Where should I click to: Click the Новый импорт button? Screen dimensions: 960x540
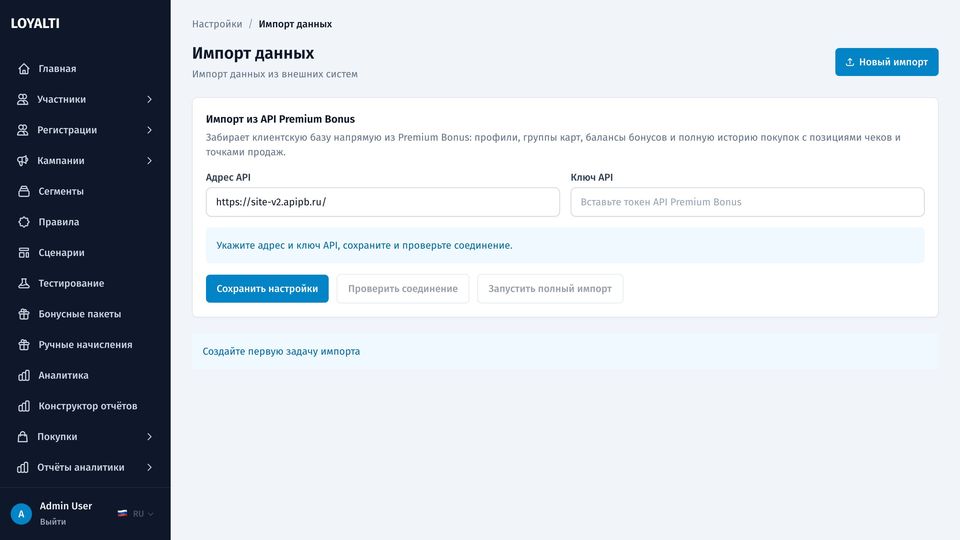tap(887, 62)
